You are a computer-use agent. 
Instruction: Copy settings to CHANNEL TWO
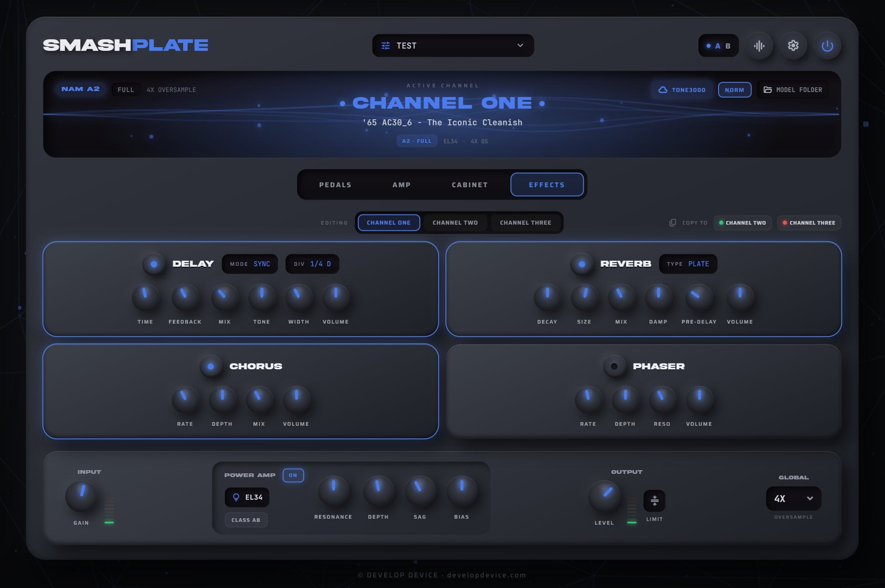(743, 223)
